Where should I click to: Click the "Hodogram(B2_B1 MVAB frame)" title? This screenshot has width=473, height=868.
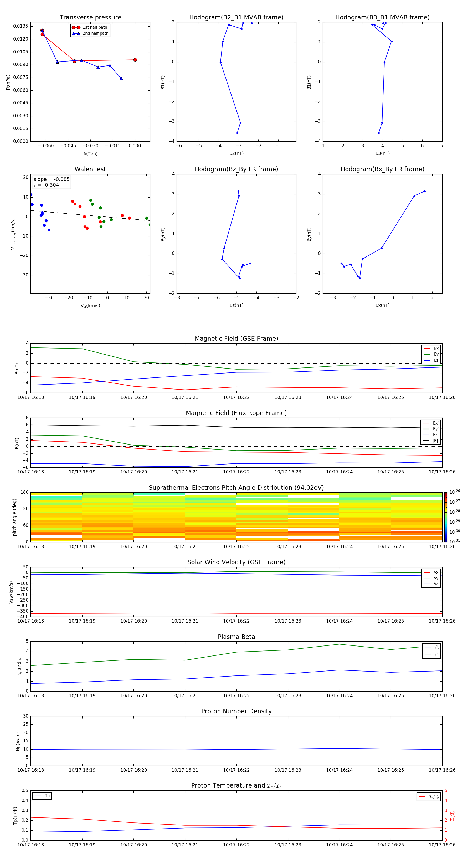tap(236, 18)
